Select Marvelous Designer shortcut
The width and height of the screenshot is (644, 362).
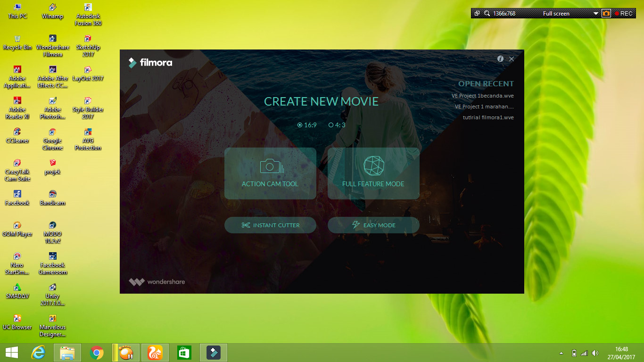pyautogui.click(x=52, y=326)
